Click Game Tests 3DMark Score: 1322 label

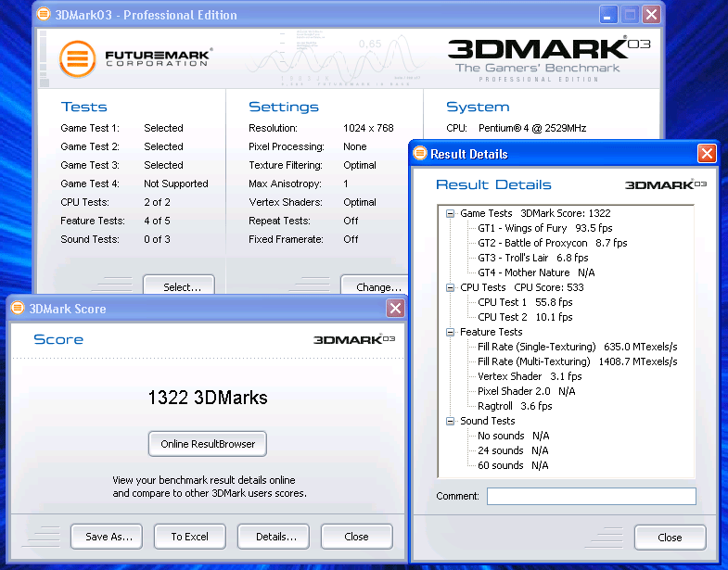pos(535,213)
